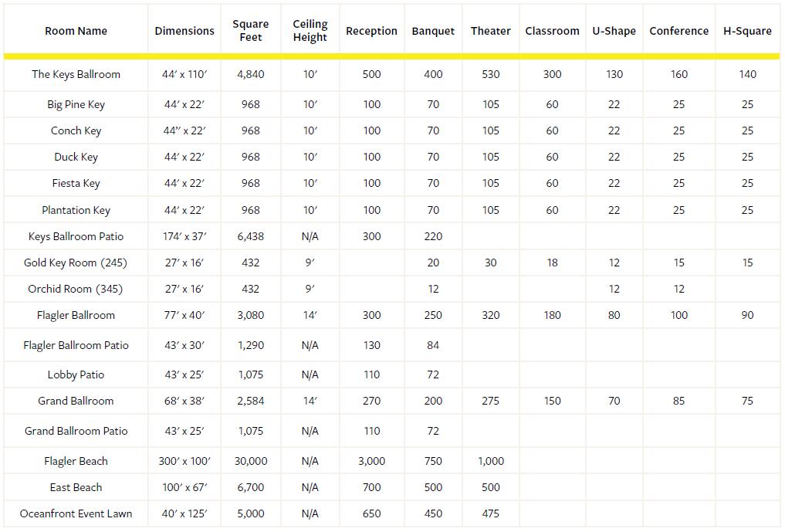Click the Banquet column header
This screenshot has height=532, width=785.
point(433,31)
